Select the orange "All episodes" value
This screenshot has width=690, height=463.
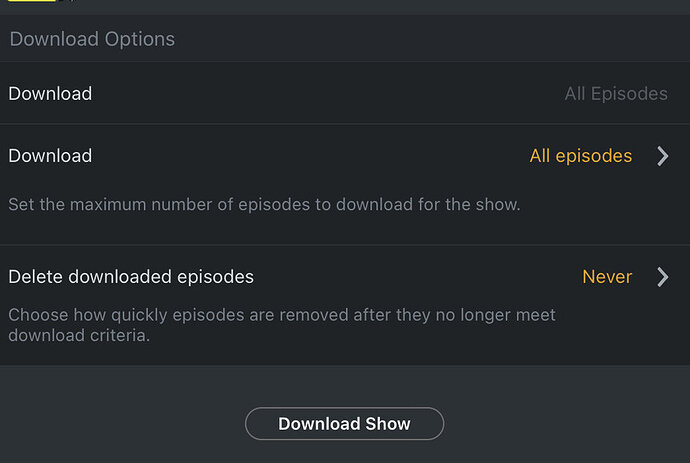pos(580,156)
